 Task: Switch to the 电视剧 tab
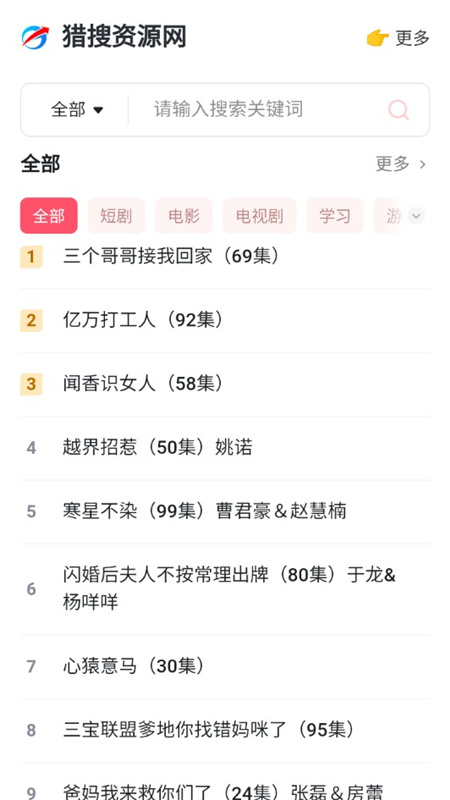coord(259,216)
